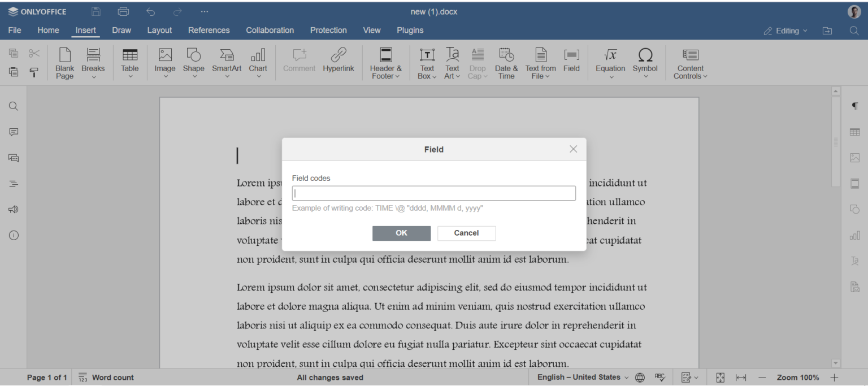This screenshot has height=386, width=868.
Task: Toggle spell checking in status bar
Action: click(x=659, y=378)
